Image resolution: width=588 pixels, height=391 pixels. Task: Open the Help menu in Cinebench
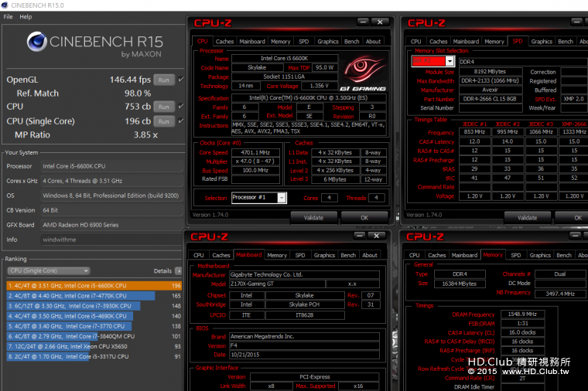(x=26, y=16)
